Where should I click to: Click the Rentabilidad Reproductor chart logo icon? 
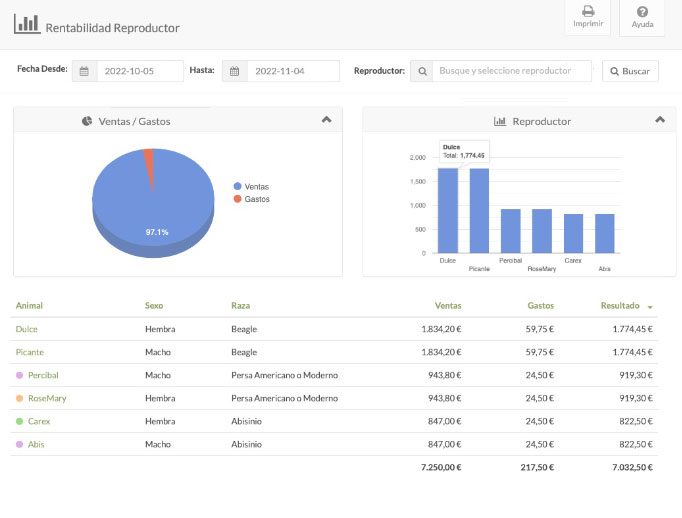[27, 23]
